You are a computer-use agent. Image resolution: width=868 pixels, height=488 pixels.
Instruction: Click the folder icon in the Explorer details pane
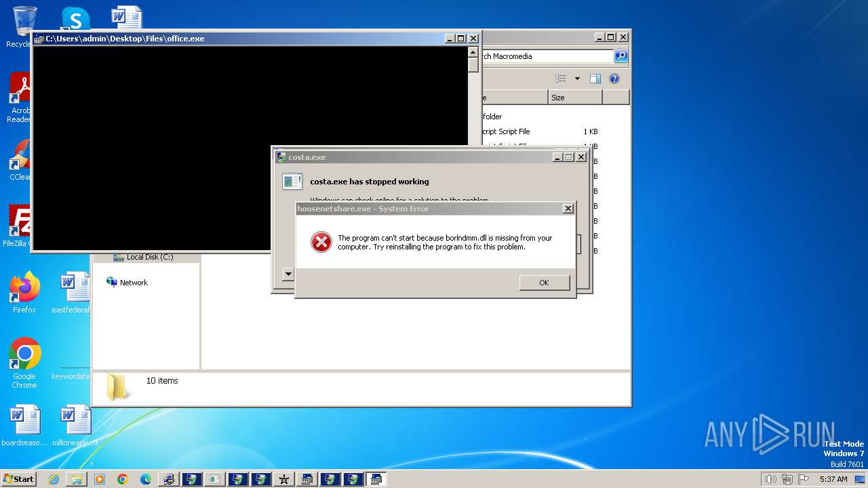pyautogui.click(x=118, y=387)
